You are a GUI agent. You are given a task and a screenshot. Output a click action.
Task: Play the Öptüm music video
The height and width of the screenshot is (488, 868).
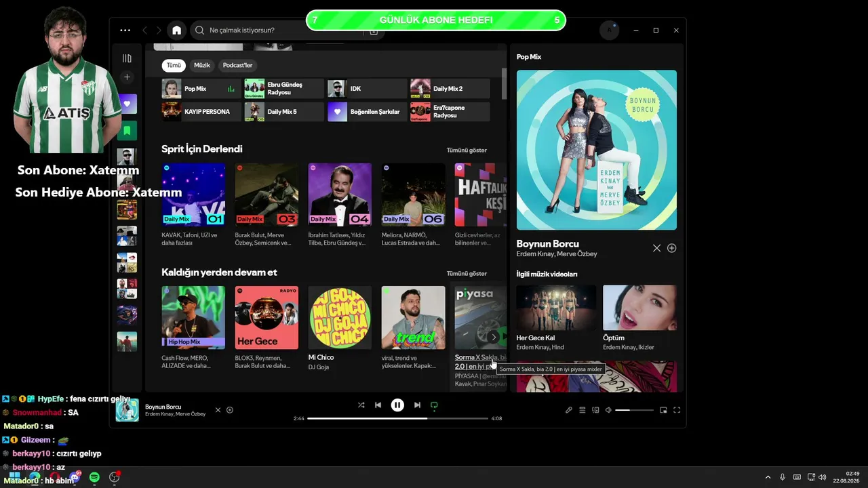[639, 307]
